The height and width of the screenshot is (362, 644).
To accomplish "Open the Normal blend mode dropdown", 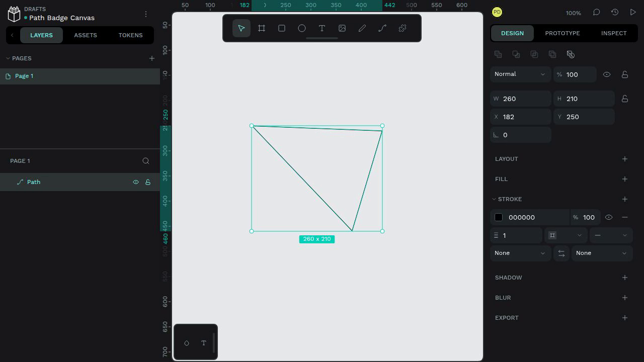I will tap(520, 74).
